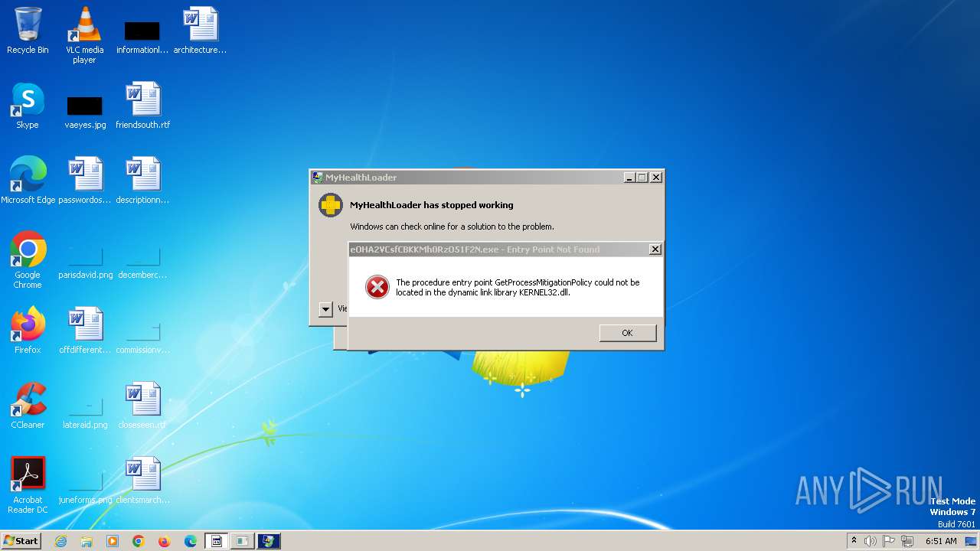Select the Skype desktop shortcut
The image size is (980, 551).
click(x=28, y=106)
